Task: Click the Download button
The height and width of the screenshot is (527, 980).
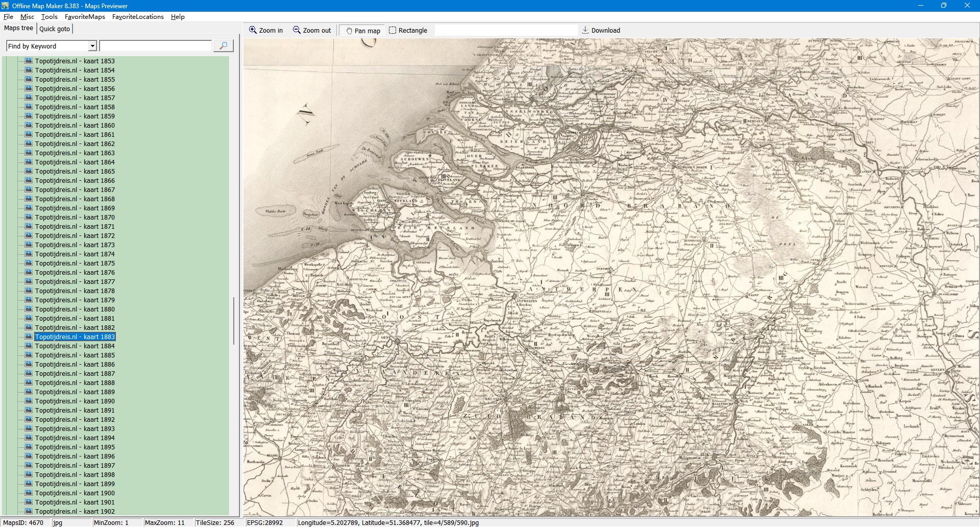Action: click(601, 31)
